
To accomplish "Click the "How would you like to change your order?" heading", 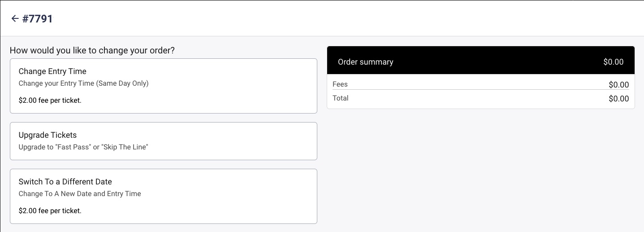I will [92, 50].
